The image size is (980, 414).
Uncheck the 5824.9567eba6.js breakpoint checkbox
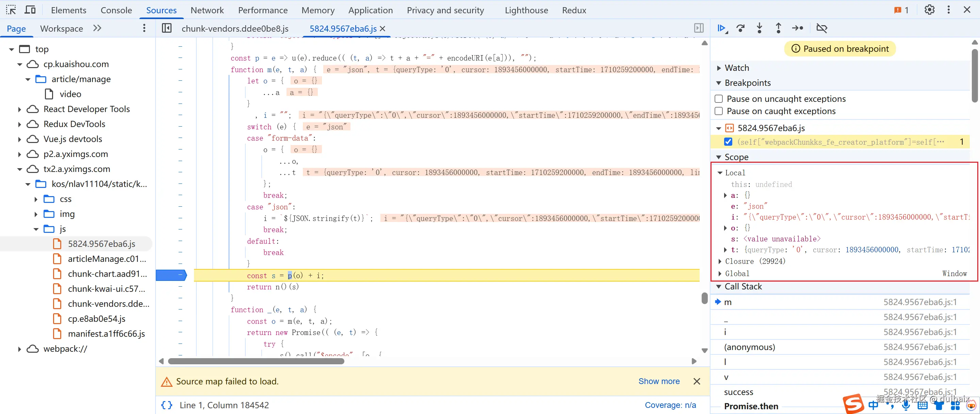(x=728, y=142)
